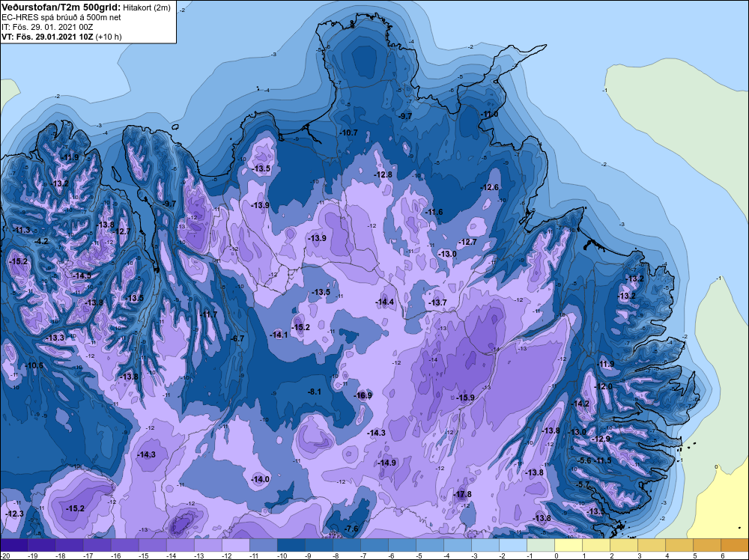Select the -14.2 temperature label
This screenshot has width=749, height=560.
(580, 404)
